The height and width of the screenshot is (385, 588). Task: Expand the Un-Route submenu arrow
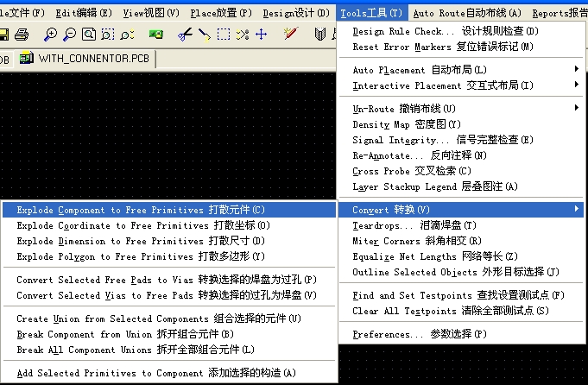(x=577, y=108)
